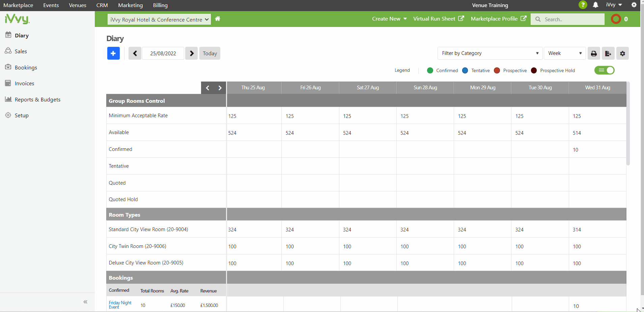Click the Invoices icon in sidebar

point(8,83)
